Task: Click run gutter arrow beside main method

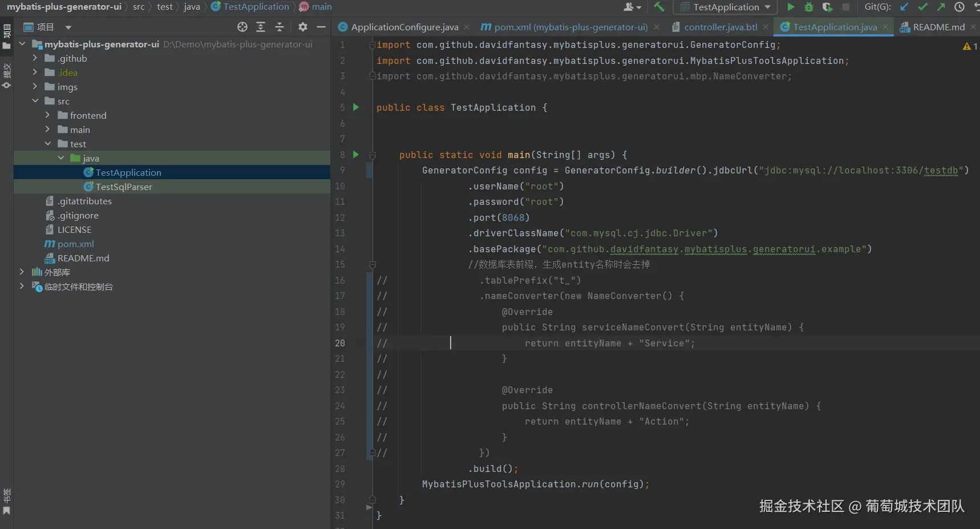Action: pyautogui.click(x=356, y=155)
